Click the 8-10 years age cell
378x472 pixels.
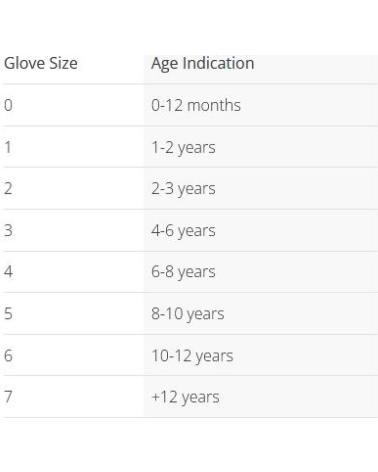coord(188,314)
